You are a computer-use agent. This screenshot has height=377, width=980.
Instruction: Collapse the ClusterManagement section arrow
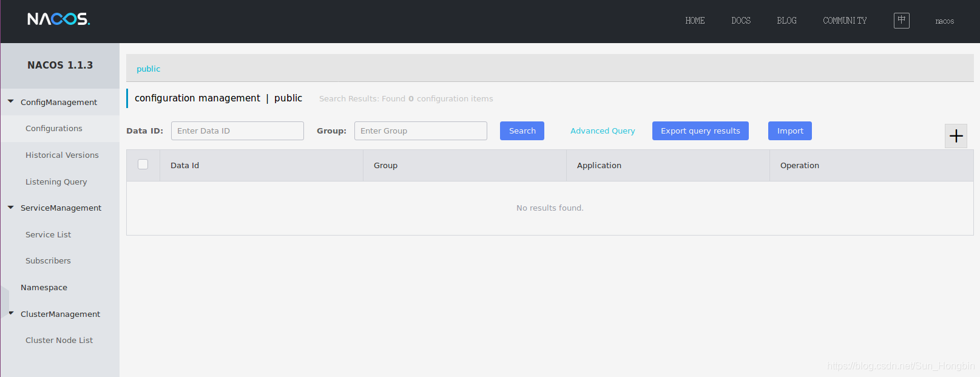pos(11,314)
